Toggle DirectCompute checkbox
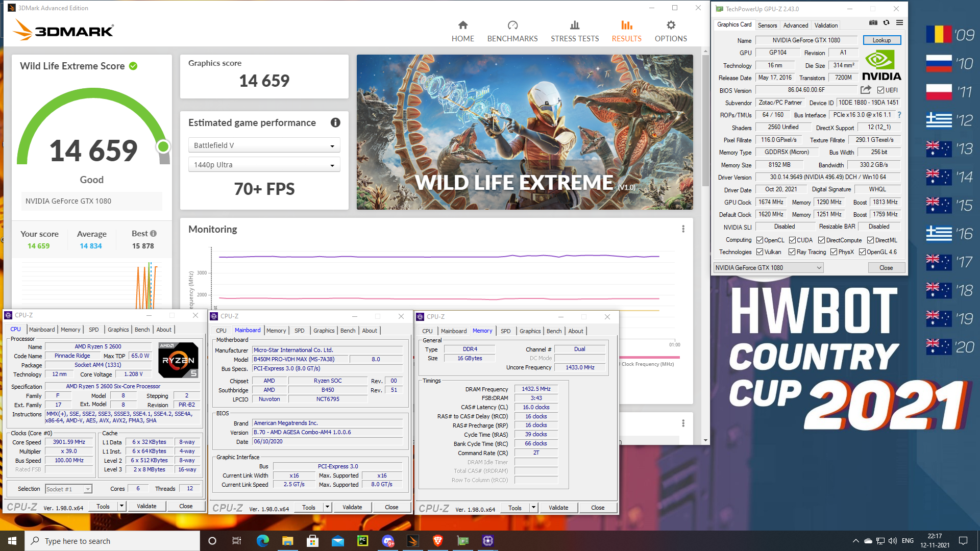Viewport: 980px width, 551px height. point(821,240)
